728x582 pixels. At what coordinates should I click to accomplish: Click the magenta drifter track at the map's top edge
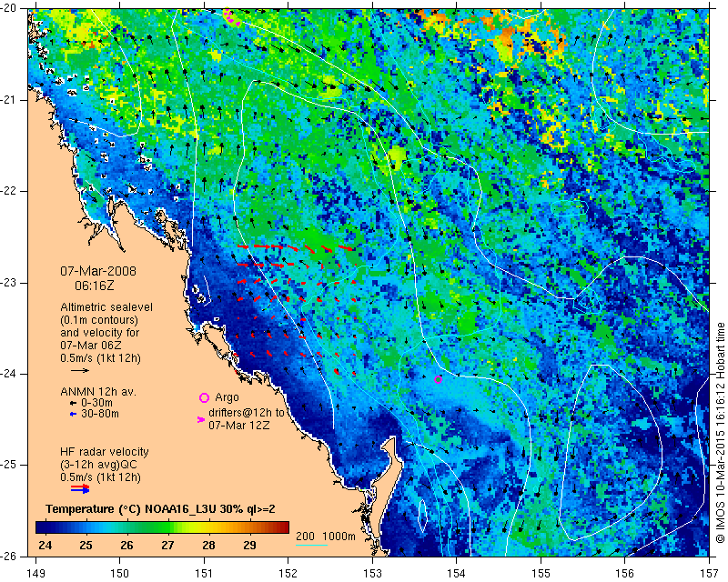[232, 17]
